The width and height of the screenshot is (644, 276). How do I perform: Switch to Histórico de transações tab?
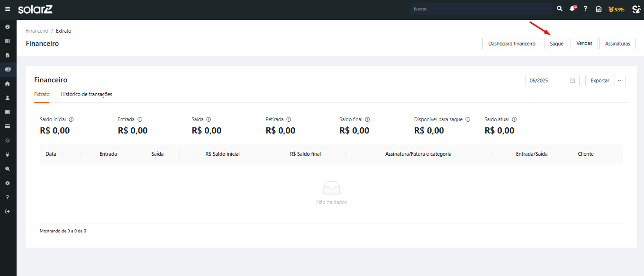click(x=86, y=94)
